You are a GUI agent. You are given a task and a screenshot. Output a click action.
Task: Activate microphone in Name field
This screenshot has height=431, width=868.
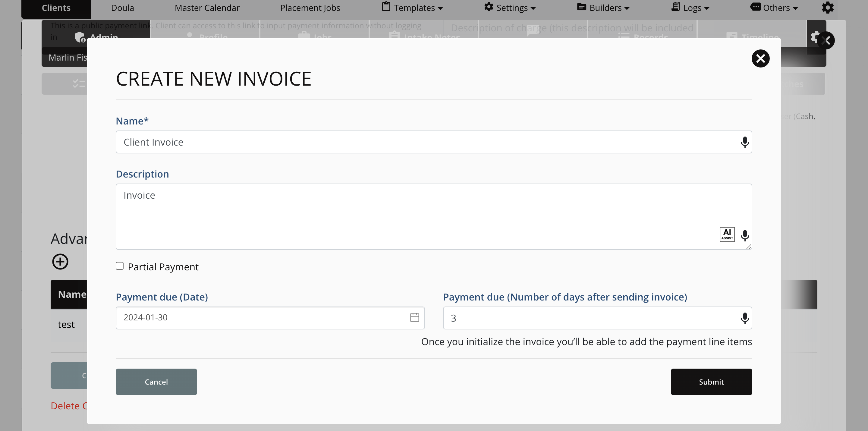(x=744, y=142)
